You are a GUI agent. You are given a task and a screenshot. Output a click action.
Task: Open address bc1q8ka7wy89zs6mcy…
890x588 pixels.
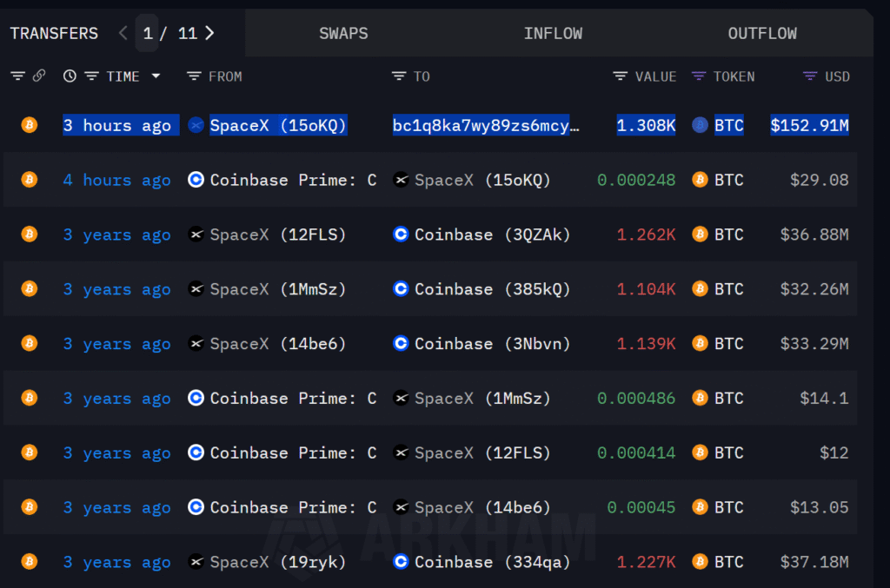point(486,125)
